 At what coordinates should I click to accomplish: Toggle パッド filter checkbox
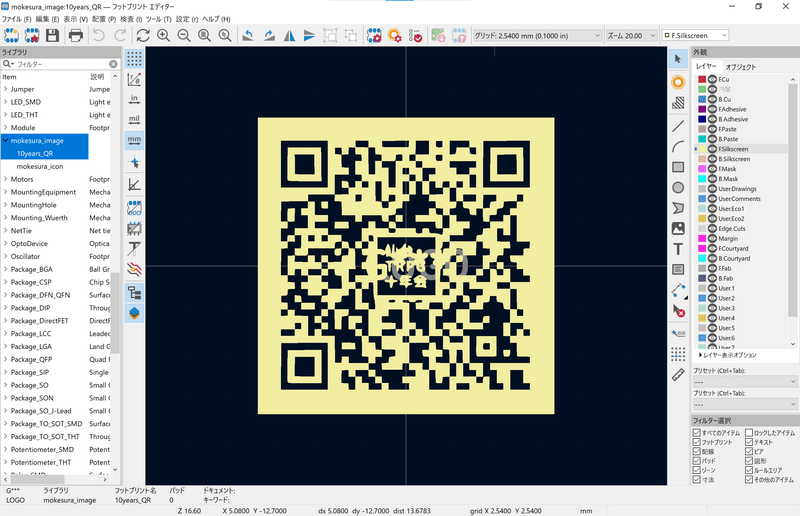point(696,461)
